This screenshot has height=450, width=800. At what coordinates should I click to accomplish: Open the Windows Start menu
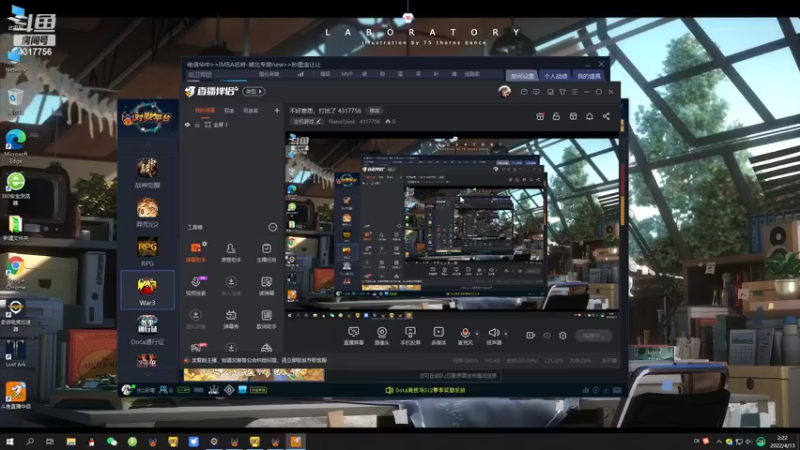[x=9, y=441]
